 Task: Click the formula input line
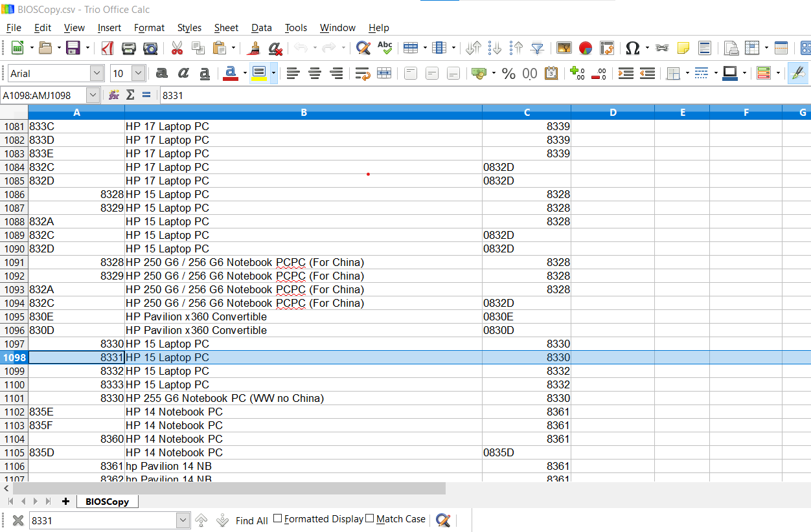click(x=485, y=95)
